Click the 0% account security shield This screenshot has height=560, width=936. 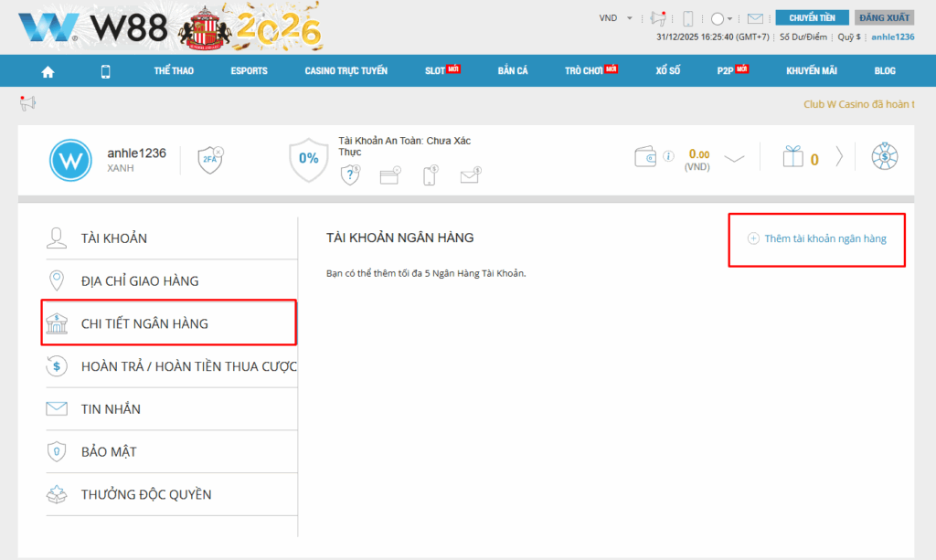(309, 158)
